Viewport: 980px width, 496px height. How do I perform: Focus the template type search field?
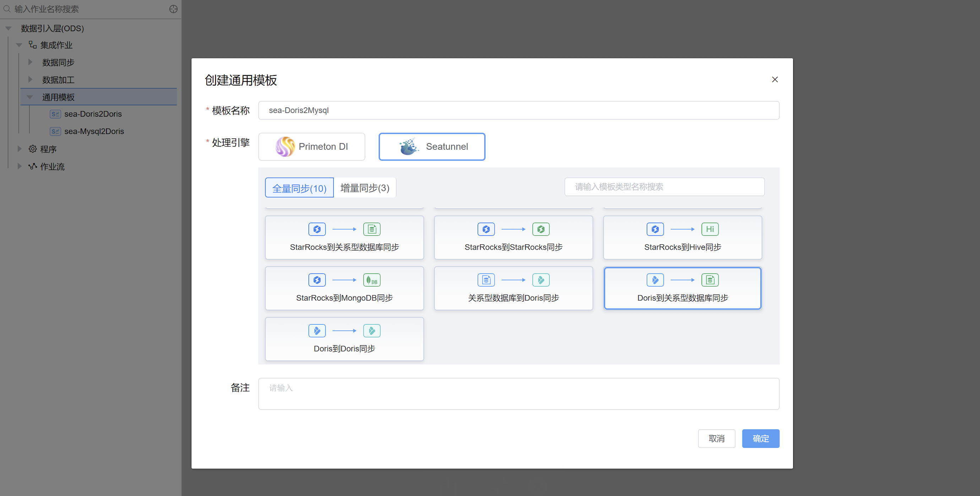pyautogui.click(x=664, y=187)
